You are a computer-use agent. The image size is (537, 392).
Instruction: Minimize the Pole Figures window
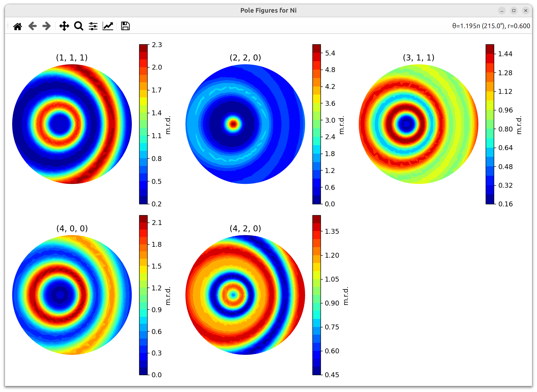(502, 11)
